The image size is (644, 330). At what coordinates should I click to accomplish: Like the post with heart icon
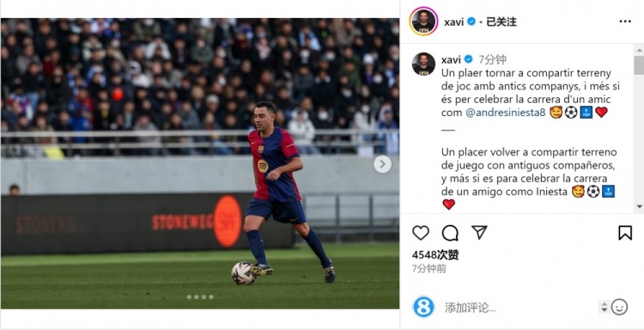[421, 233]
